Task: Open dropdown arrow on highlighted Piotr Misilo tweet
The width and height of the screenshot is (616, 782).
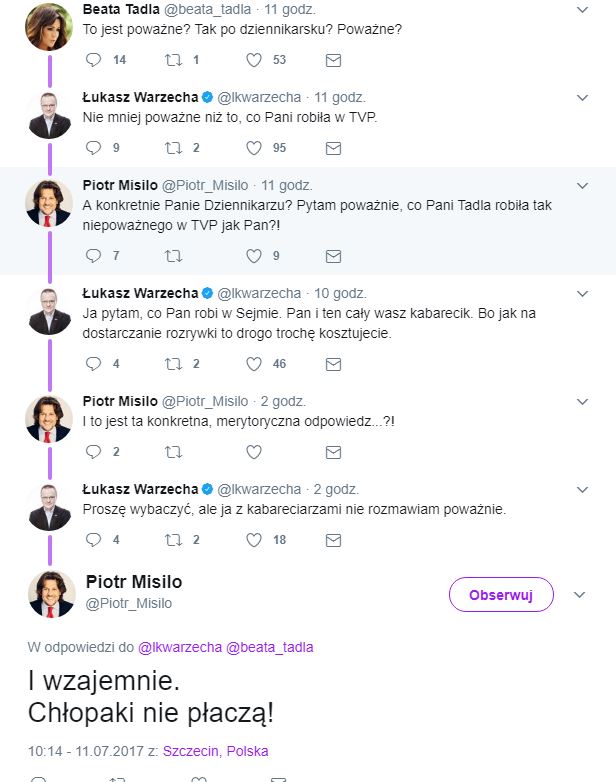Action: click(582, 185)
